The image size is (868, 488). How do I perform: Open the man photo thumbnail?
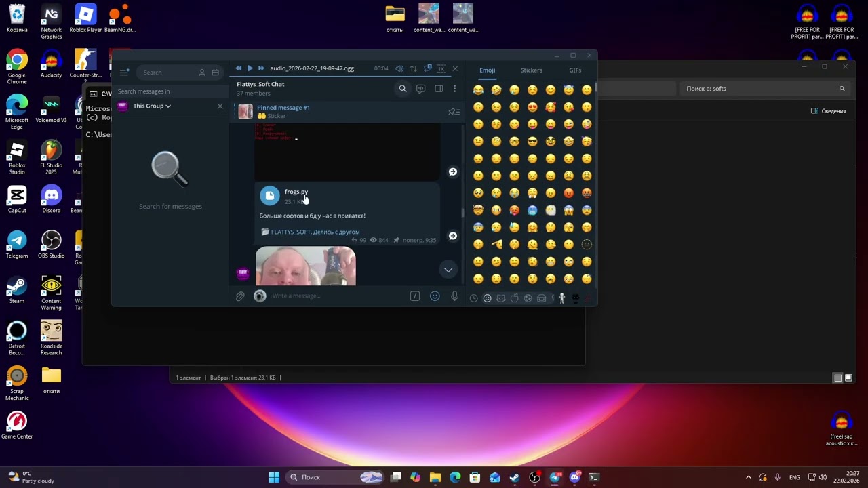(305, 266)
